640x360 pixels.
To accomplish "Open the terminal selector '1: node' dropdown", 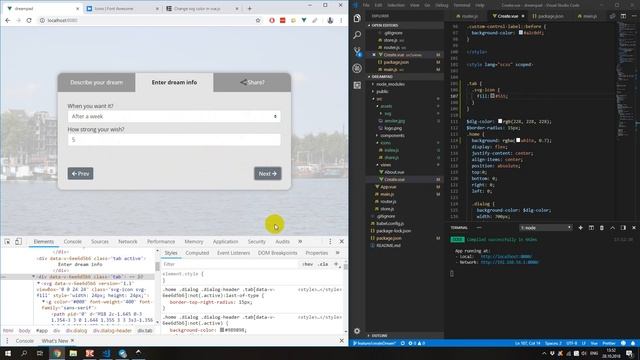I will click(x=545, y=228).
